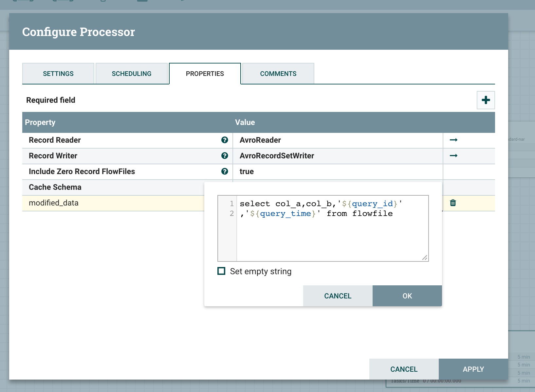Click the editor resize handle
This screenshot has width=535, height=392.
425,258
